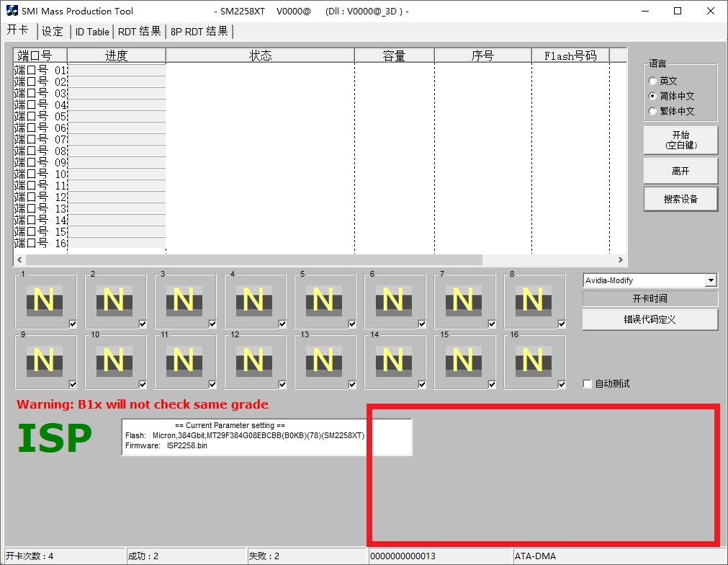Screen dimensions: 728x565
Task: Click the port 4 N status icon
Action: 253,300
